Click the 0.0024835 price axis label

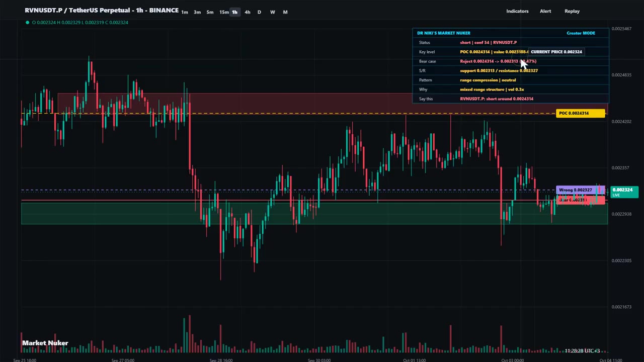click(x=621, y=75)
